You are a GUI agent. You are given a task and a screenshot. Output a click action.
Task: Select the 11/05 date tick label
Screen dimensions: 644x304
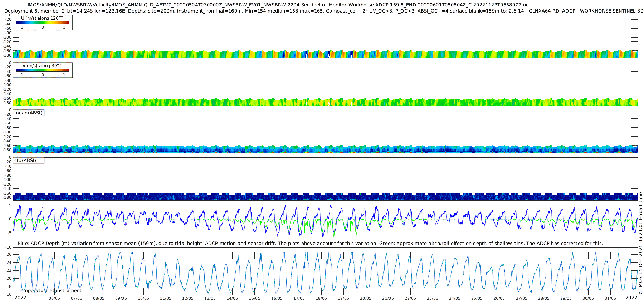tap(166, 299)
